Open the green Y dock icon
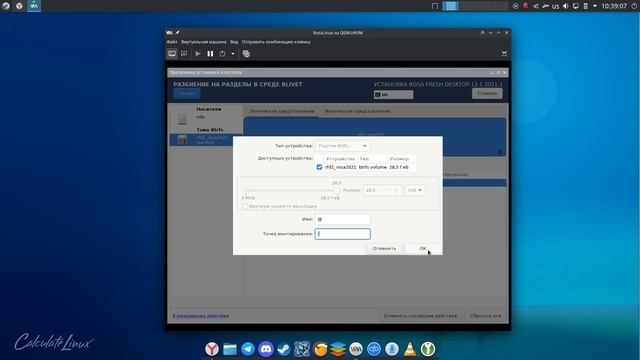The height and width of the screenshot is (360, 640). [x=428, y=349]
